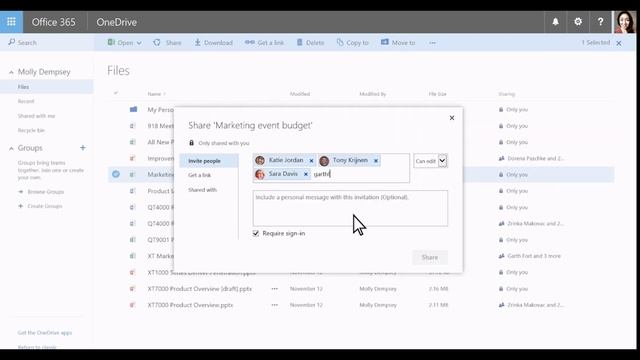The image size is (640, 360).
Task: Remove Sara Davis from invitees
Action: pyautogui.click(x=306, y=174)
